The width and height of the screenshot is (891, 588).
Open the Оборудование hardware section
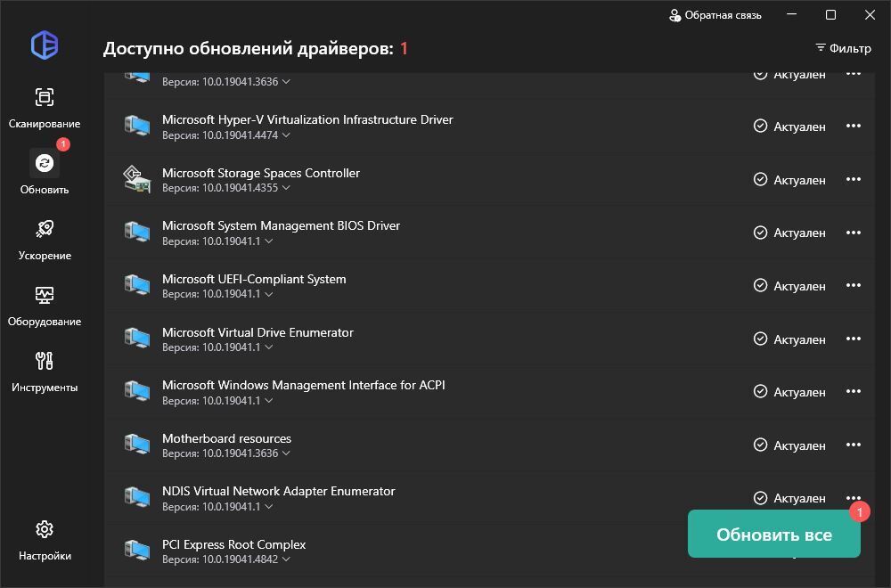[45, 305]
